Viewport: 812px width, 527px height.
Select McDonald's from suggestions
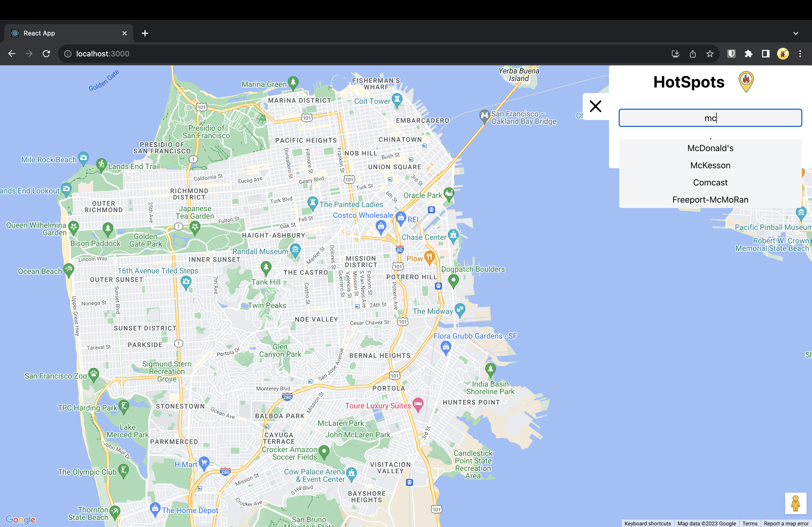click(x=710, y=148)
